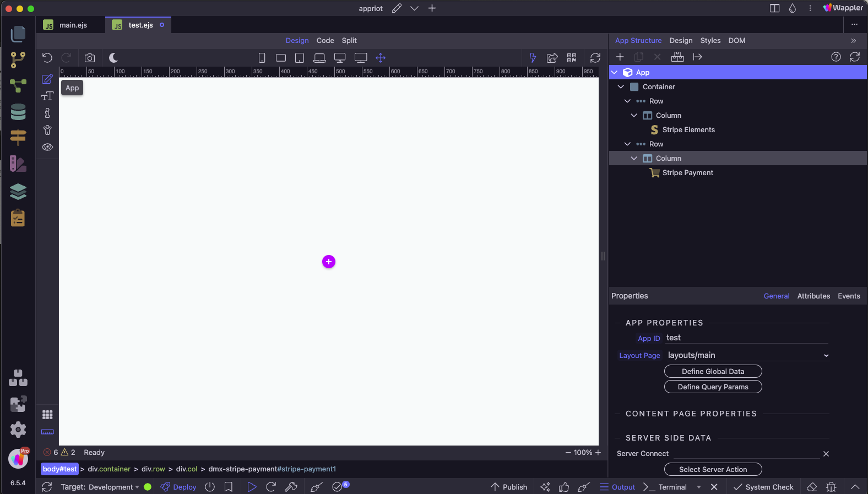Screen dimensions: 868x494
Task: Switch to Code view tab
Action: coord(325,41)
